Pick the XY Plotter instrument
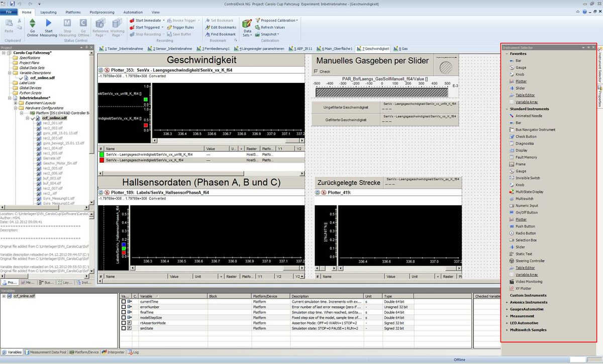The image size is (603, 364). [523, 289]
